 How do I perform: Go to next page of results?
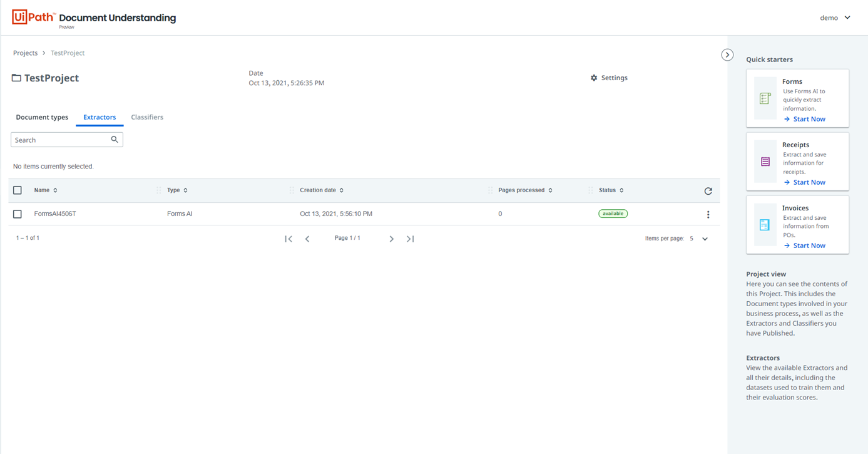point(392,239)
